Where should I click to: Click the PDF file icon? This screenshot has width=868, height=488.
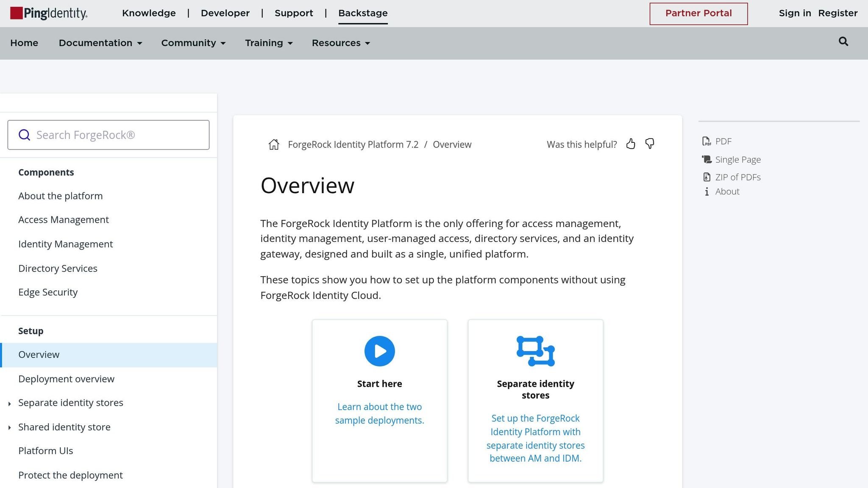tap(707, 141)
